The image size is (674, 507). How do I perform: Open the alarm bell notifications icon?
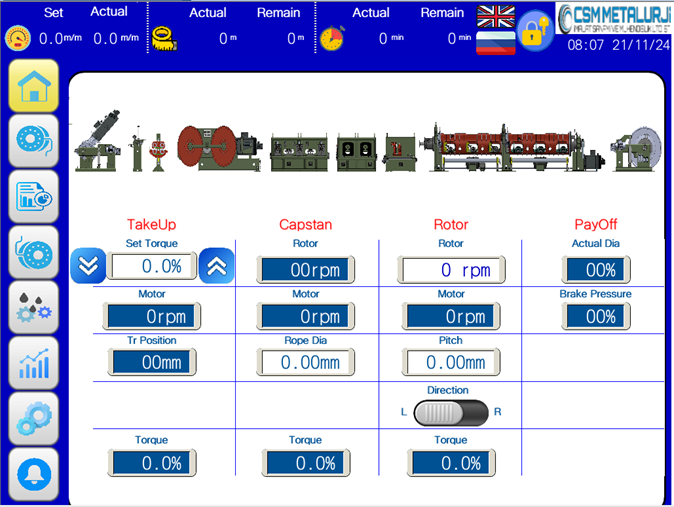pyautogui.click(x=33, y=471)
